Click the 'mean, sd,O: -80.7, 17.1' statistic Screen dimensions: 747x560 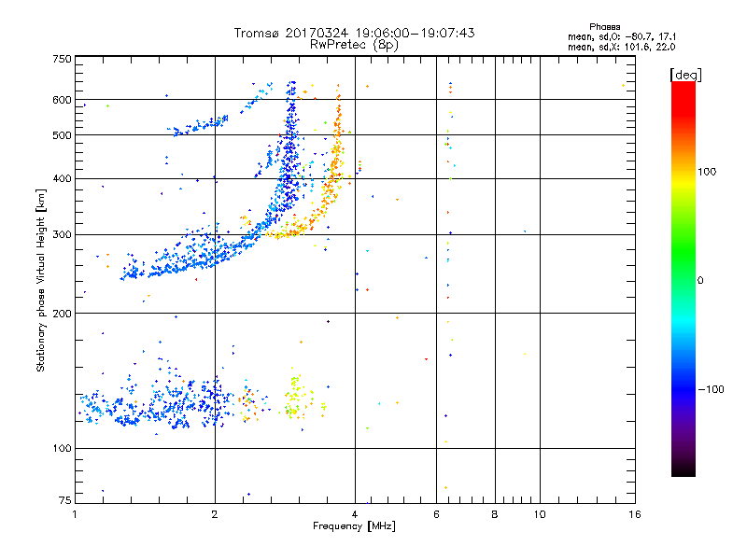point(622,36)
